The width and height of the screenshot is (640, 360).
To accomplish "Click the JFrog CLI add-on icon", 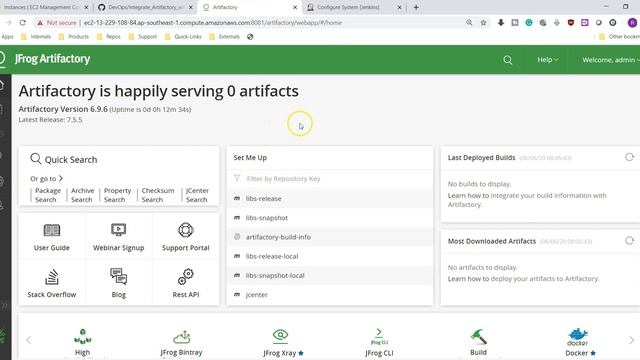I will click(379, 337).
